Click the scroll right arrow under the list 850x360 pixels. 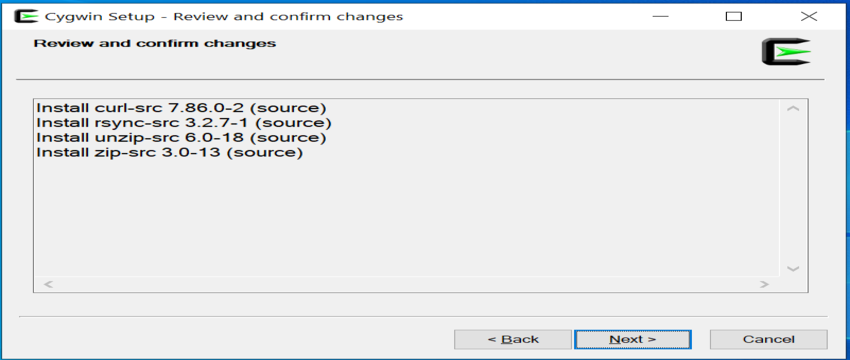click(x=764, y=284)
